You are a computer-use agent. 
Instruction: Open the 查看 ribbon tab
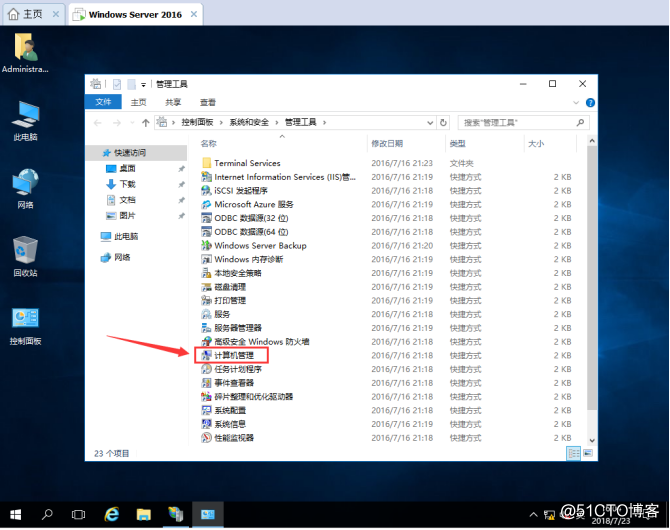(x=208, y=102)
